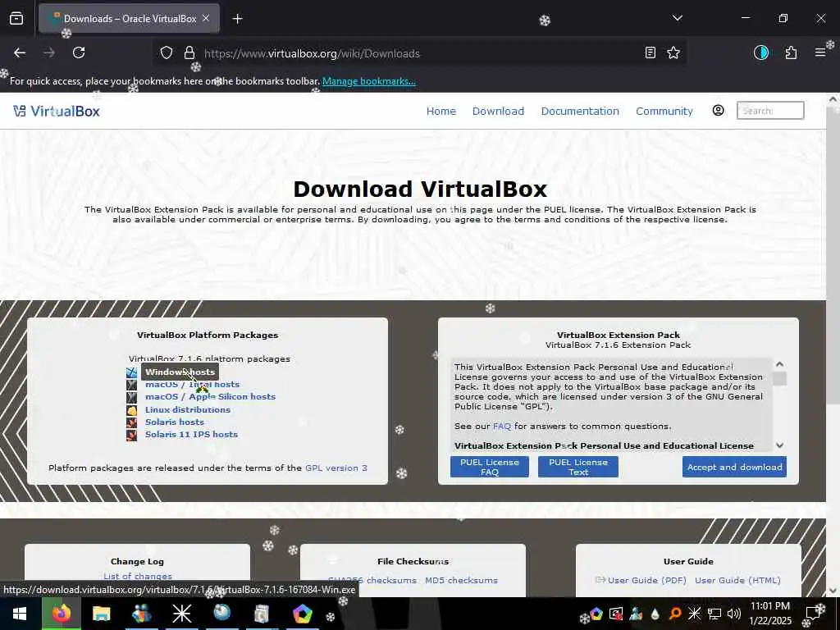The height and width of the screenshot is (630, 840).
Task: Open the List of changes link
Action: tap(138, 576)
